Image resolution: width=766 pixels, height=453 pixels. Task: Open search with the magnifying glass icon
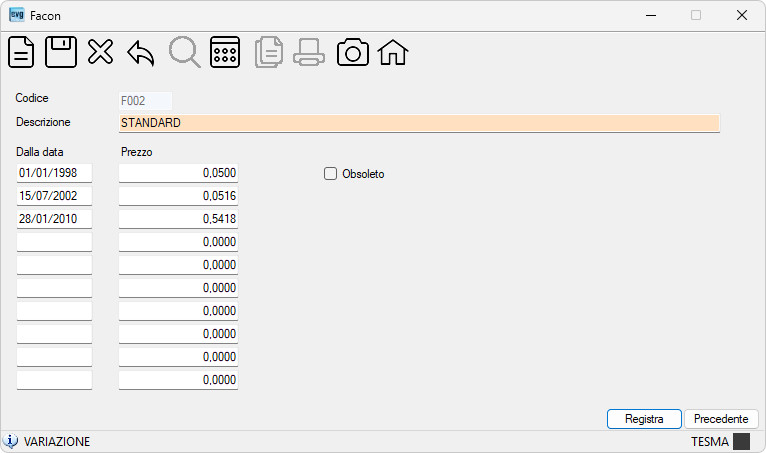(185, 52)
